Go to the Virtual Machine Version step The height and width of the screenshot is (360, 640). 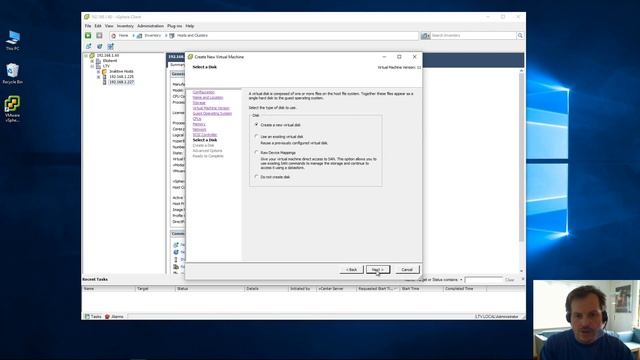[x=211, y=108]
